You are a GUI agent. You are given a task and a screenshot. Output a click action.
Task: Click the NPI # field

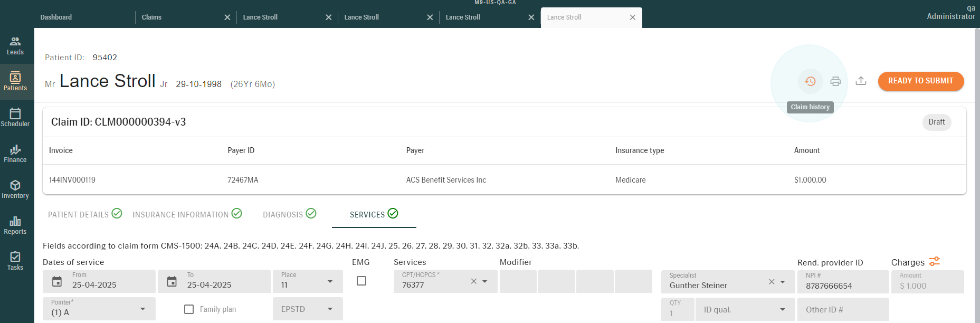[843, 282]
